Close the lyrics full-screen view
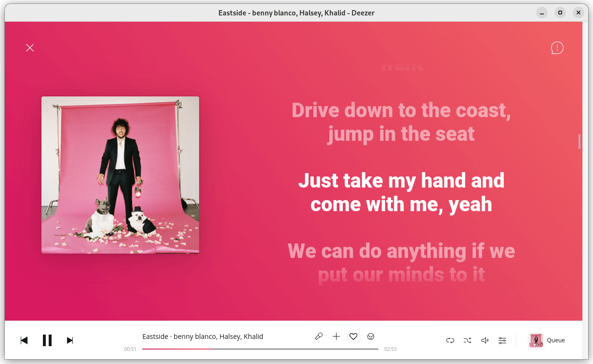The width and height of the screenshot is (593, 364). click(x=30, y=48)
